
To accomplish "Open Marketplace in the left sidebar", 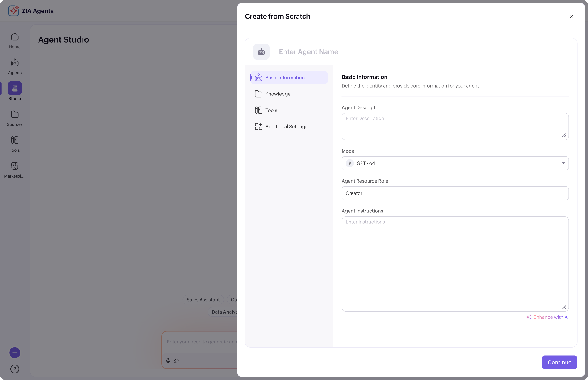I will click(x=15, y=170).
